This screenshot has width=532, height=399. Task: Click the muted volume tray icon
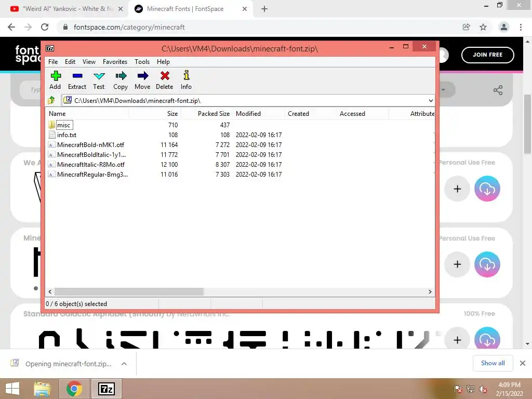(483, 390)
